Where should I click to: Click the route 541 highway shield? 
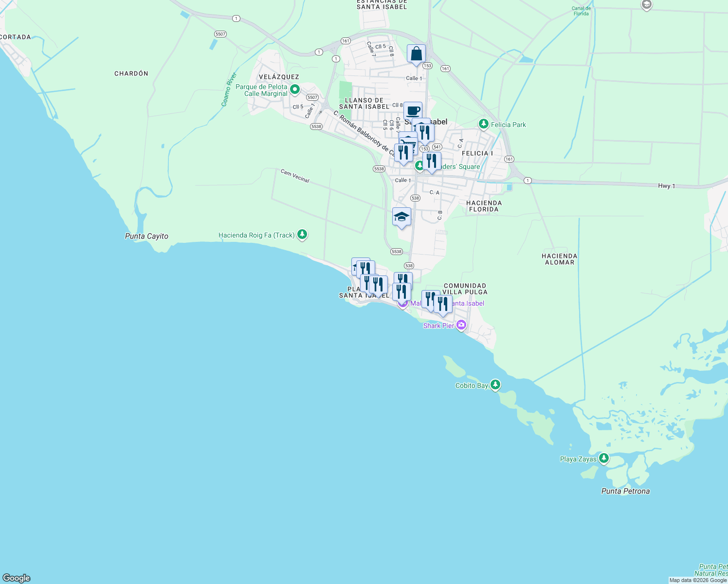[x=437, y=147]
